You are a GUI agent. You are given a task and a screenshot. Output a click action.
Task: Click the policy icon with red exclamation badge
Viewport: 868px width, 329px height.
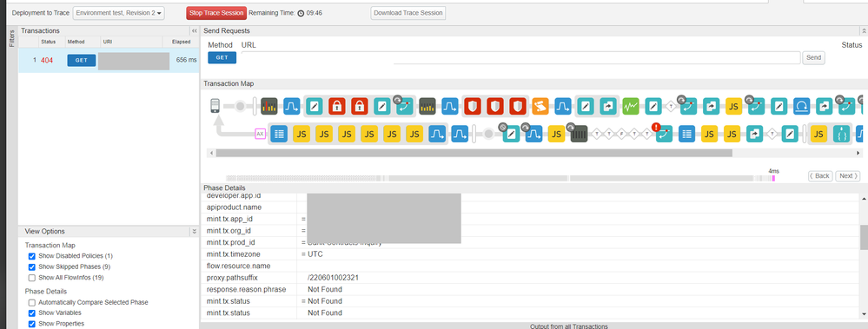click(x=664, y=134)
